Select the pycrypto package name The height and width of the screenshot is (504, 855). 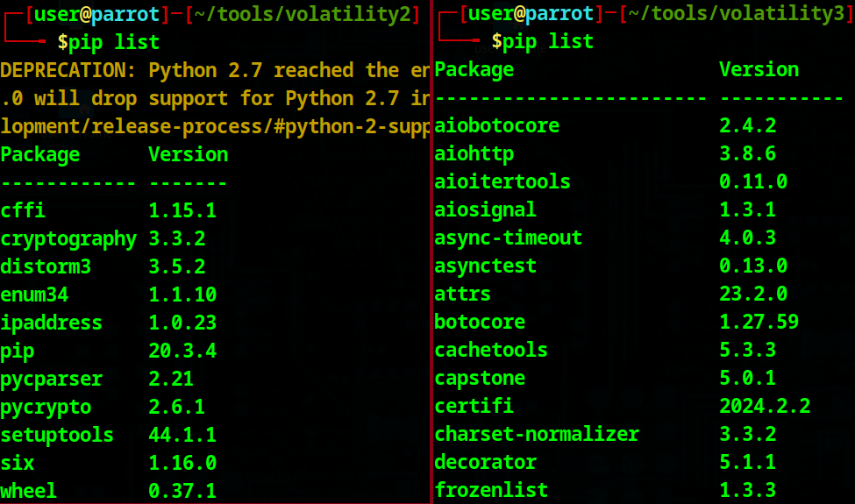pyautogui.click(x=46, y=408)
